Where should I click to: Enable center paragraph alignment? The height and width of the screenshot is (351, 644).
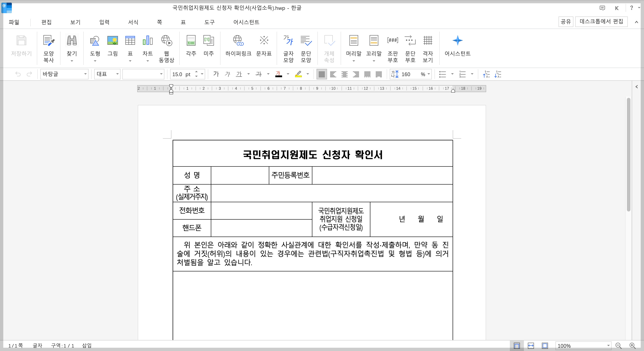pyautogui.click(x=345, y=74)
